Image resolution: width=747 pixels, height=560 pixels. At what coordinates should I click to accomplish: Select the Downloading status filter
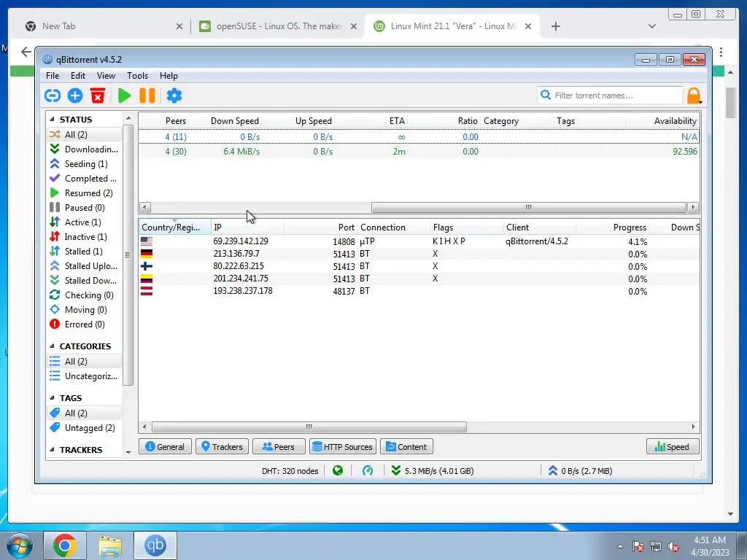coord(85,149)
